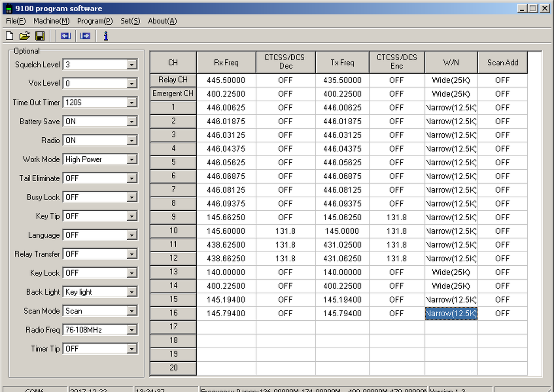Click the New file toolbar icon
The height and width of the screenshot is (392, 554).
pyautogui.click(x=10, y=36)
